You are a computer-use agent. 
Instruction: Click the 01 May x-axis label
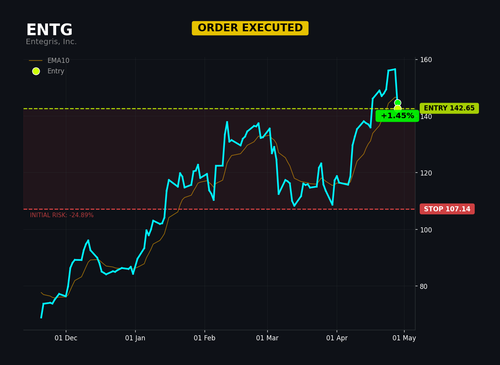click(404, 338)
